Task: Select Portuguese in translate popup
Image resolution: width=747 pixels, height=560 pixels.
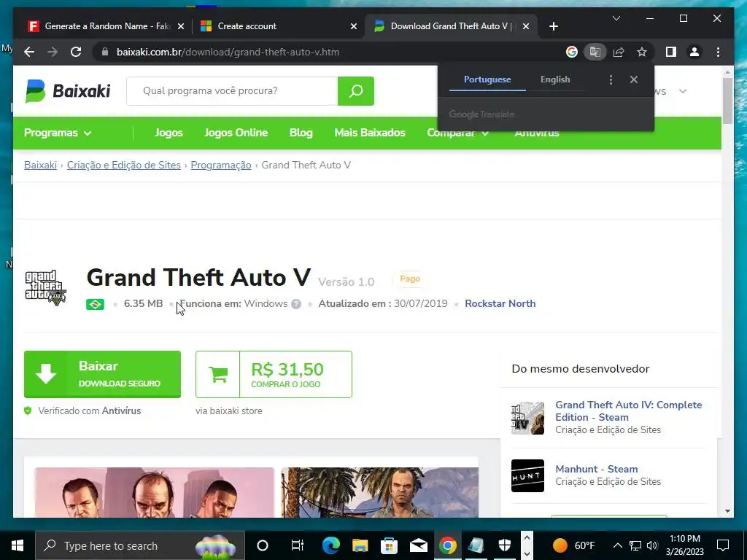Action: coord(487,79)
